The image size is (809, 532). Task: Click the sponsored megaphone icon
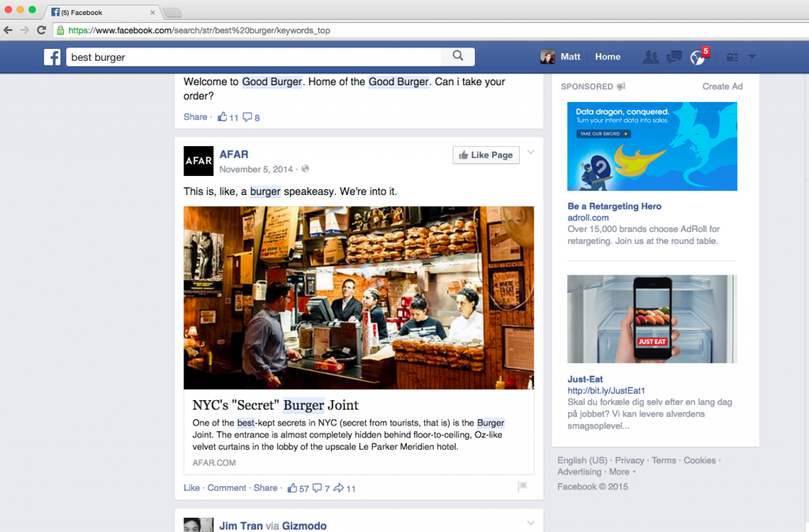coord(621,87)
